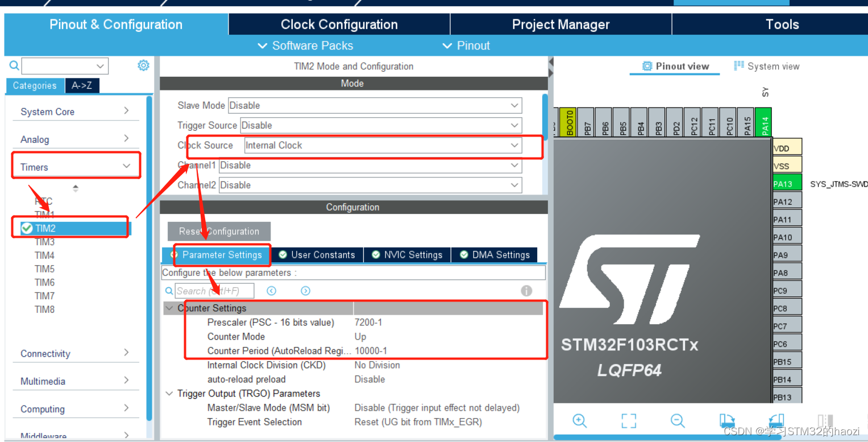The height and width of the screenshot is (442, 868).
Task: Click the categories panel vertical scrollbar
Action: click(149, 259)
